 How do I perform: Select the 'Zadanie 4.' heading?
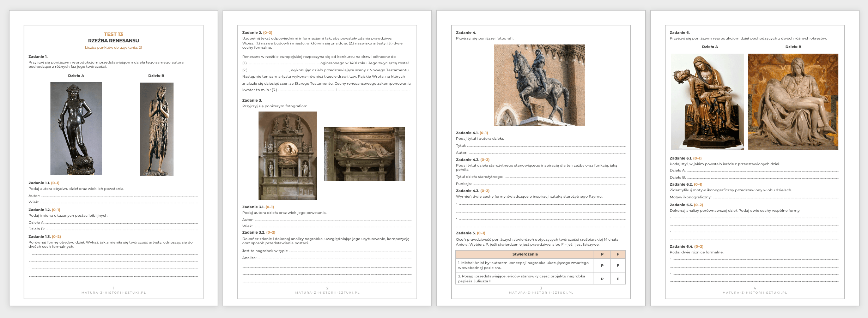point(466,33)
